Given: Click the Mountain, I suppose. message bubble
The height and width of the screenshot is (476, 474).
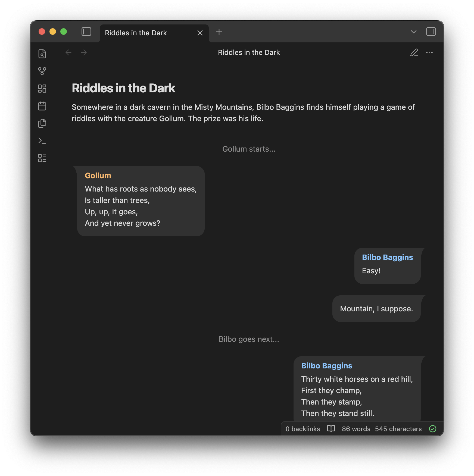Looking at the screenshot, I should tap(376, 309).
